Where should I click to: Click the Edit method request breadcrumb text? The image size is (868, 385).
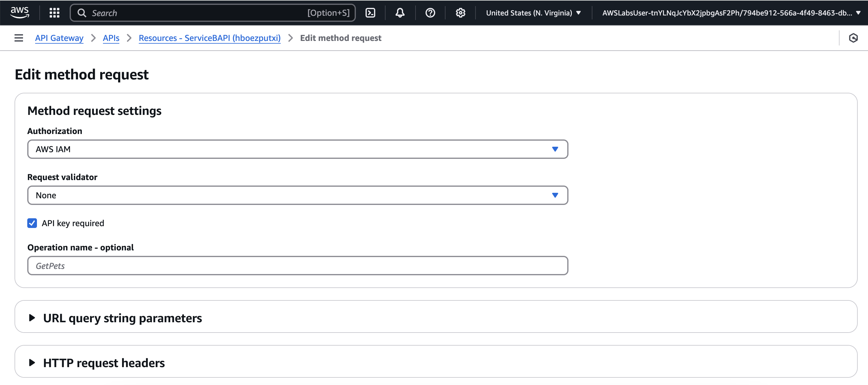341,38
